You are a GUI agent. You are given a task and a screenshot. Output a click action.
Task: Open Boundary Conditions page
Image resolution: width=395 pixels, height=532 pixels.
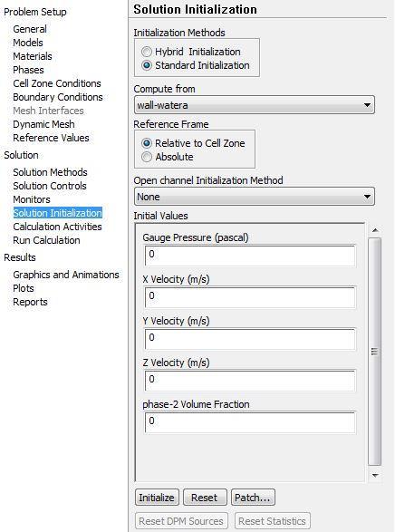58,97
